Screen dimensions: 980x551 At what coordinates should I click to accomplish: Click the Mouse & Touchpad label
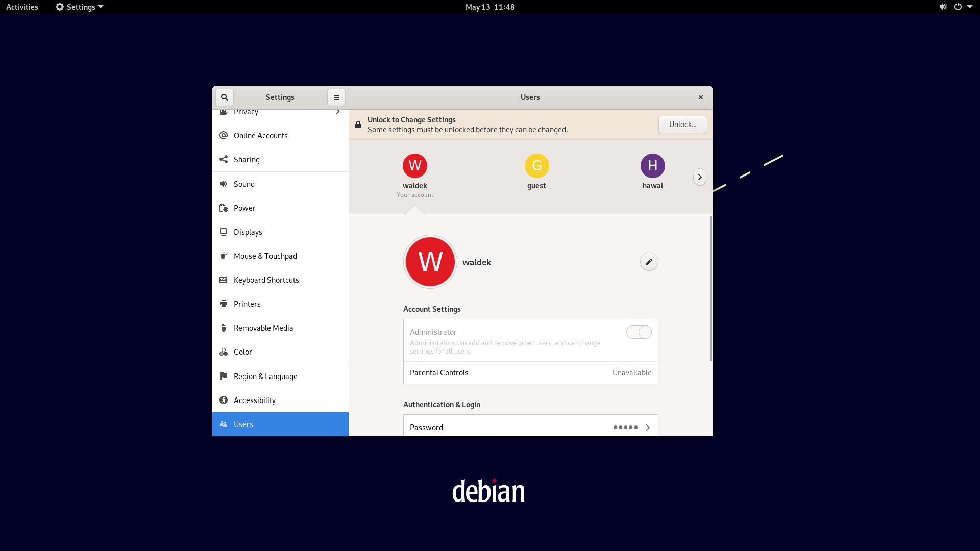coord(265,256)
